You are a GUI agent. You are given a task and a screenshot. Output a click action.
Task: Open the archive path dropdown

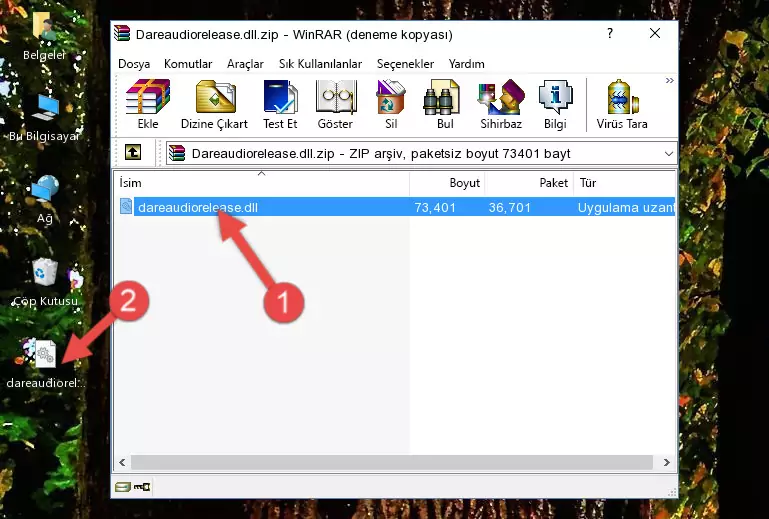point(668,154)
